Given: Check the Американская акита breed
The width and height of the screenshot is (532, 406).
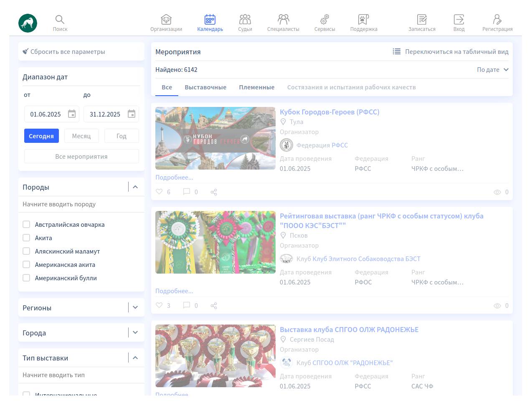Looking at the screenshot, I should 26,264.
